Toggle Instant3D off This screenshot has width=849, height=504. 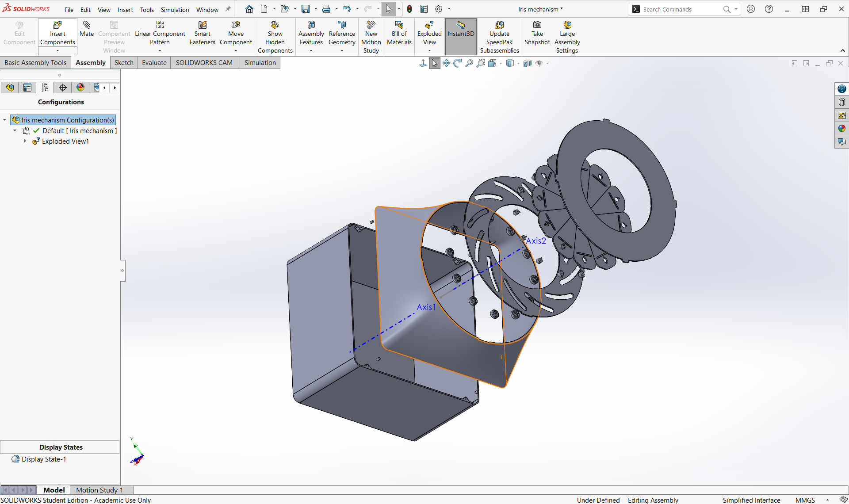[x=461, y=36]
